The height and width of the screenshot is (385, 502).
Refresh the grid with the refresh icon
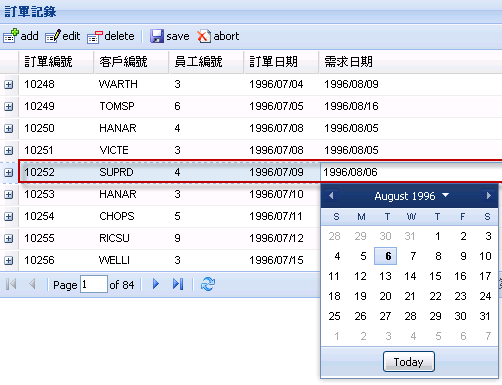tap(208, 284)
